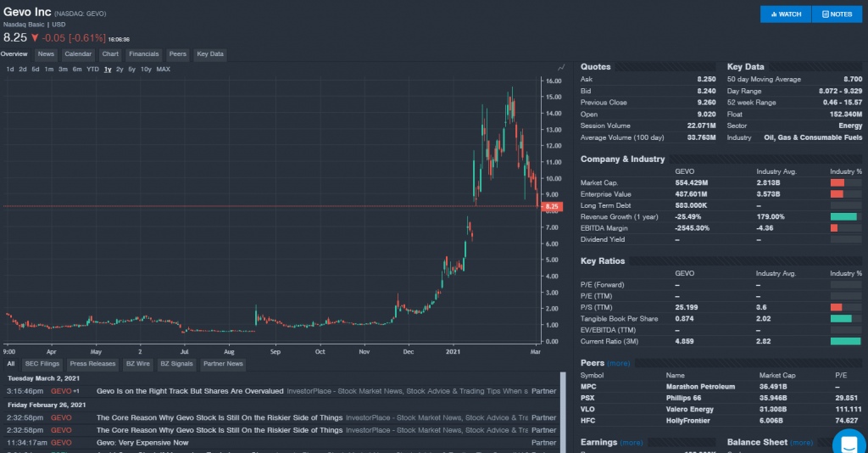Click the 50 day Moving Average value
The image size is (868, 453).
pyautogui.click(x=853, y=79)
